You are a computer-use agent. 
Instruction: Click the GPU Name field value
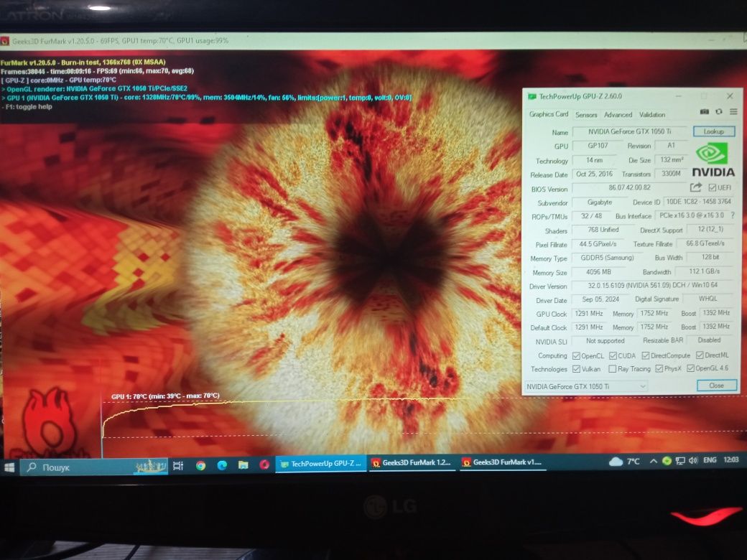pos(630,131)
